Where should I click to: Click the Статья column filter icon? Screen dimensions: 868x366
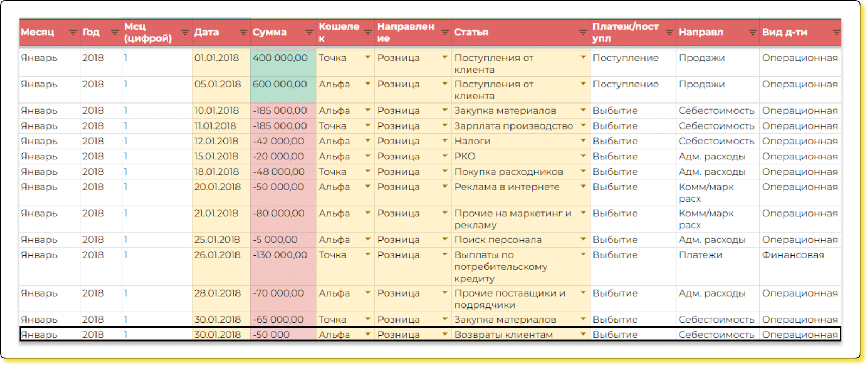point(583,33)
